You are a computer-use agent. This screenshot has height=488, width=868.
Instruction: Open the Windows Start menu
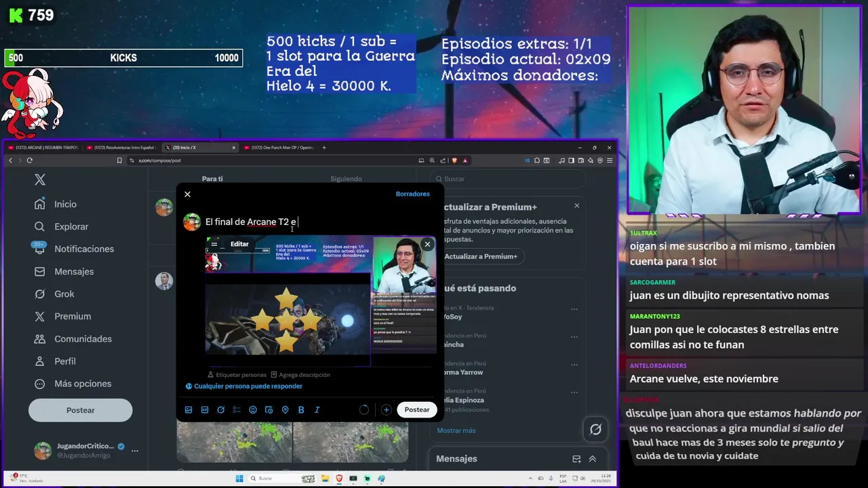click(x=239, y=479)
